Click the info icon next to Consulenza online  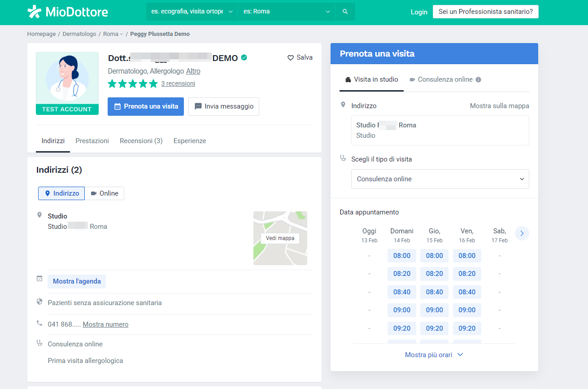[x=478, y=79]
